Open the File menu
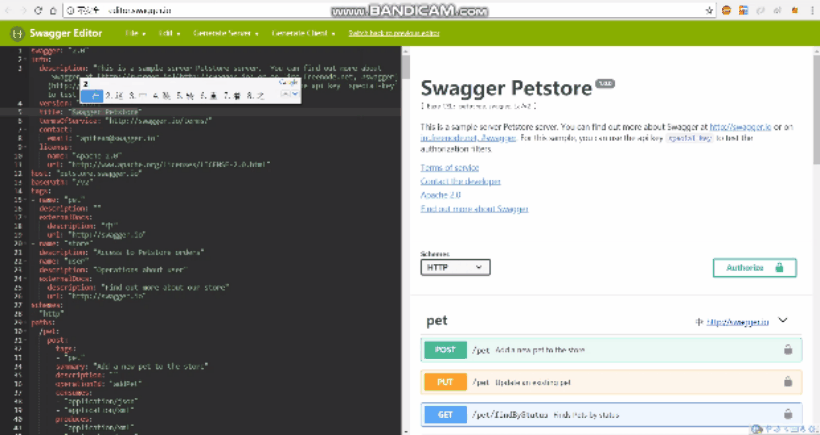The image size is (820, 435). [x=135, y=33]
